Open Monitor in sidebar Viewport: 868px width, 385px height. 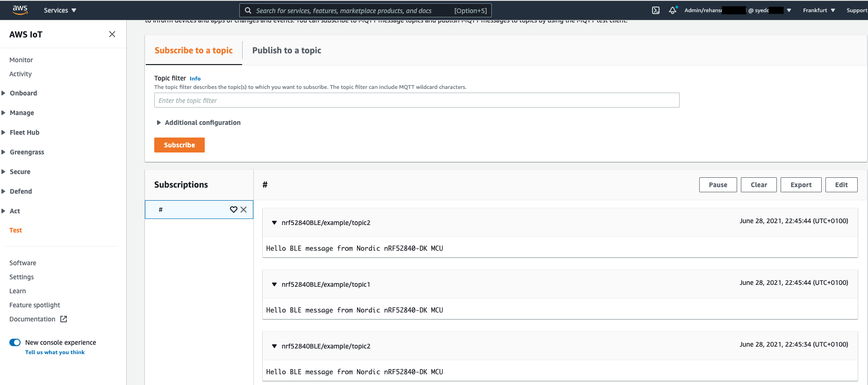[x=21, y=60]
